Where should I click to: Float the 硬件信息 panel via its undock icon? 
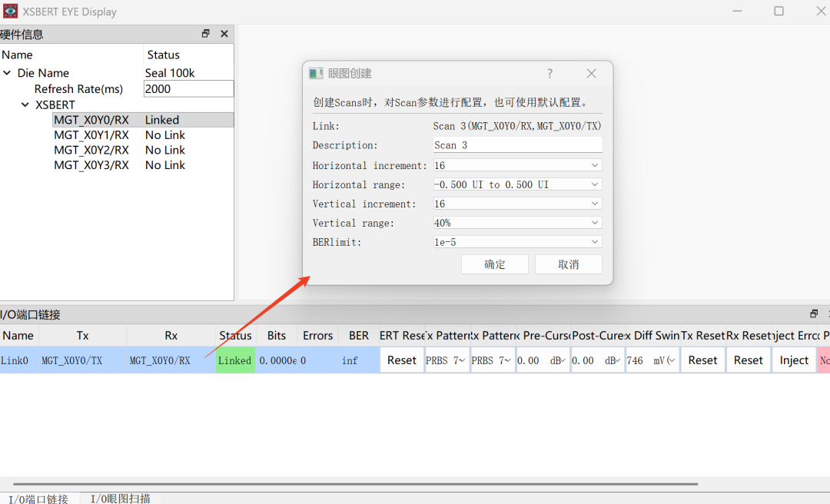(x=206, y=34)
